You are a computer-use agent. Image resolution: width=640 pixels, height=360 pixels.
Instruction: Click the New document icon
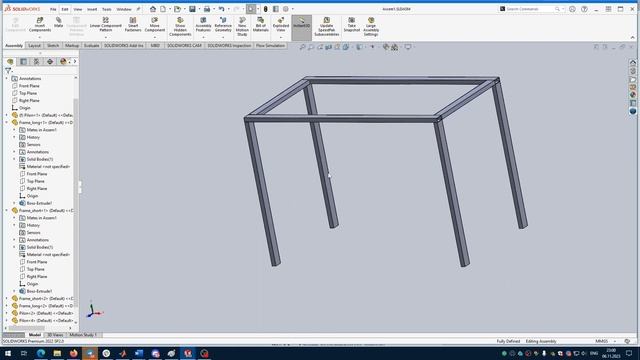[163, 9]
